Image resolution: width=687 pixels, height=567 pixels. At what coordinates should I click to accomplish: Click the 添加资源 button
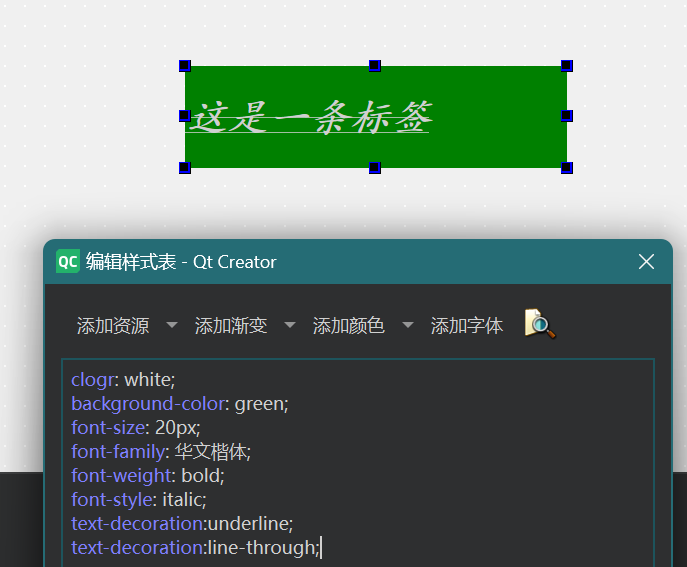pyautogui.click(x=113, y=326)
